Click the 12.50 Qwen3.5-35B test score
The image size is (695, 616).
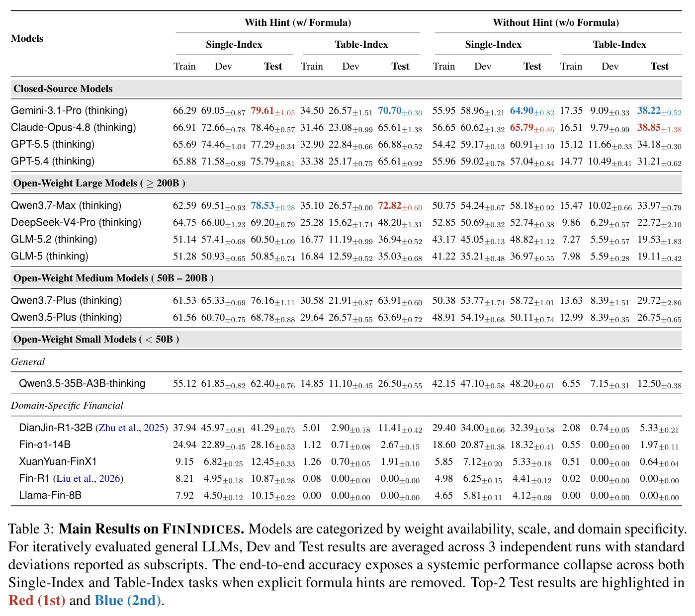tap(659, 384)
